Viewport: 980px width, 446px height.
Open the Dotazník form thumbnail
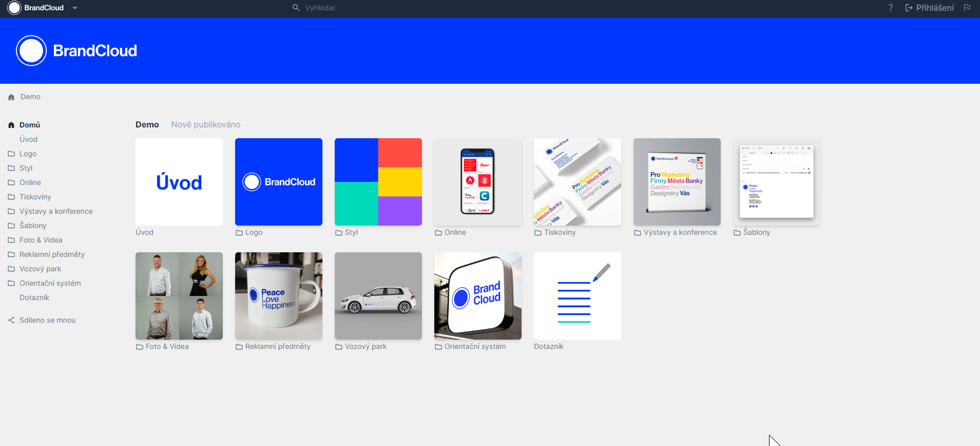pyautogui.click(x=578, y=296)
